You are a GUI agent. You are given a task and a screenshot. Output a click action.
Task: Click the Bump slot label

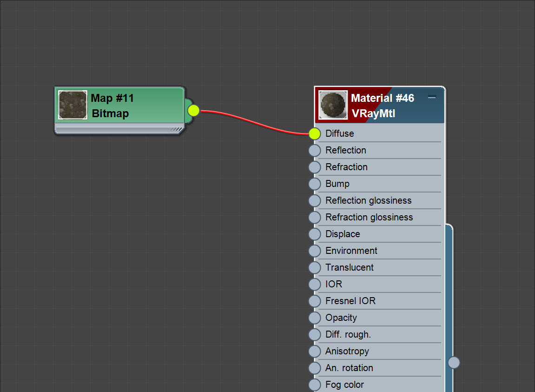coord(337,184)
